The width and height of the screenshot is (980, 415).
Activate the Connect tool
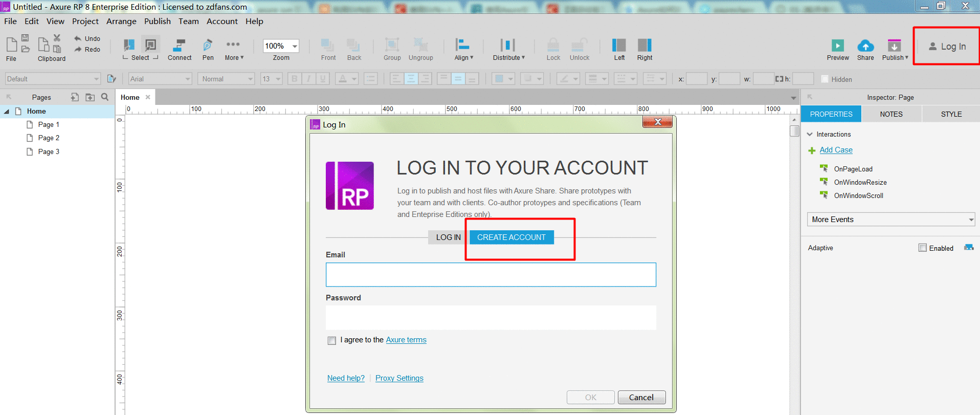180,50
